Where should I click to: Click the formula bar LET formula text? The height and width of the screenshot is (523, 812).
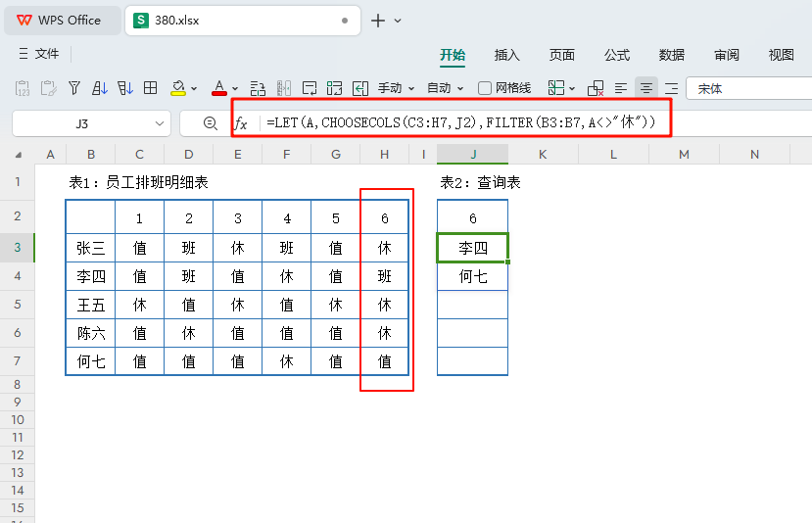tap(461, 122)
